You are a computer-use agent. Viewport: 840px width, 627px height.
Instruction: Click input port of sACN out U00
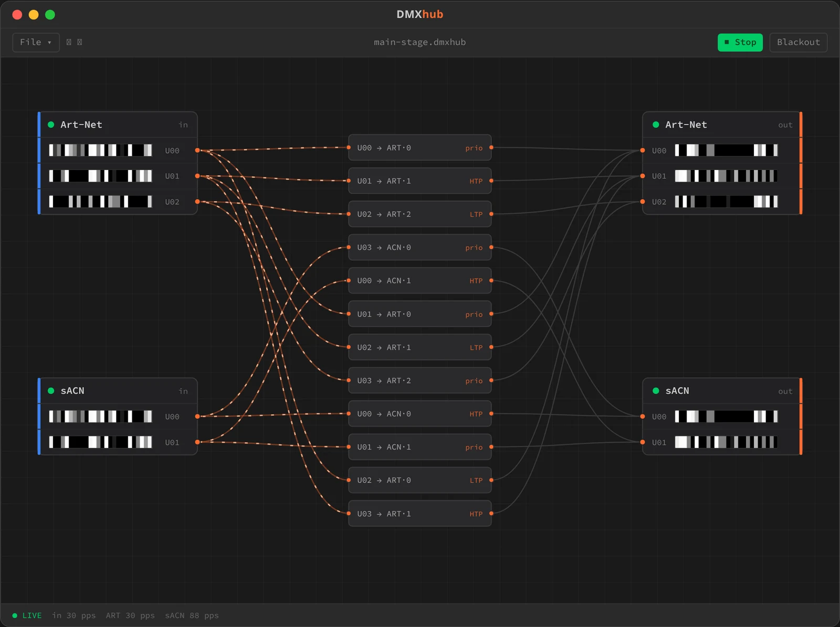tap(643, 416)
